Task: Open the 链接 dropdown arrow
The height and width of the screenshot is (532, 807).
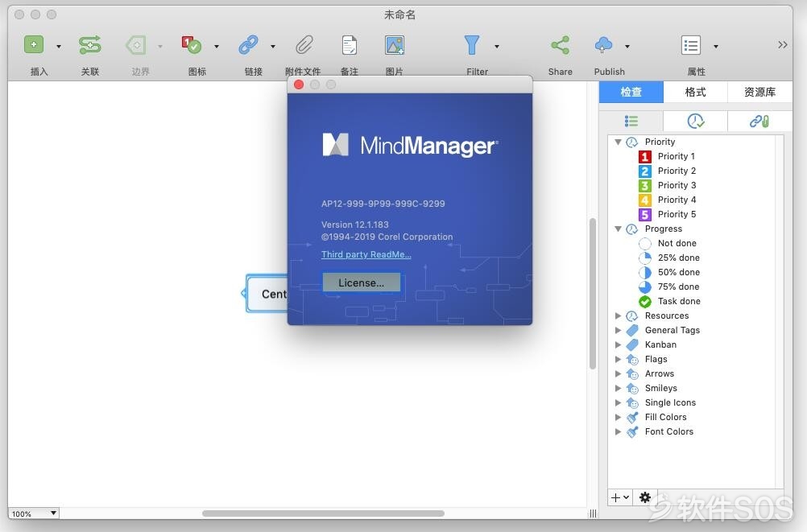Action: tap(273, 47)
